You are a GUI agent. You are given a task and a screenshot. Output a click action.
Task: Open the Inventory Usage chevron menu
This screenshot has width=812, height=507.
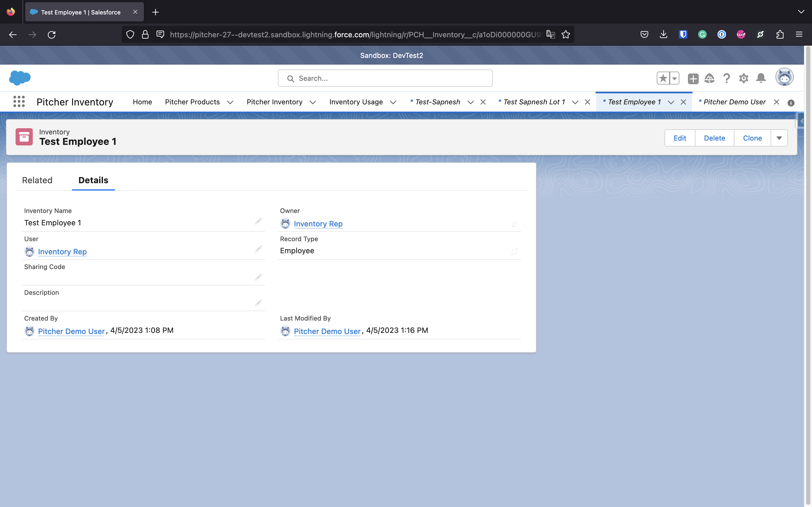pos(393,102)
